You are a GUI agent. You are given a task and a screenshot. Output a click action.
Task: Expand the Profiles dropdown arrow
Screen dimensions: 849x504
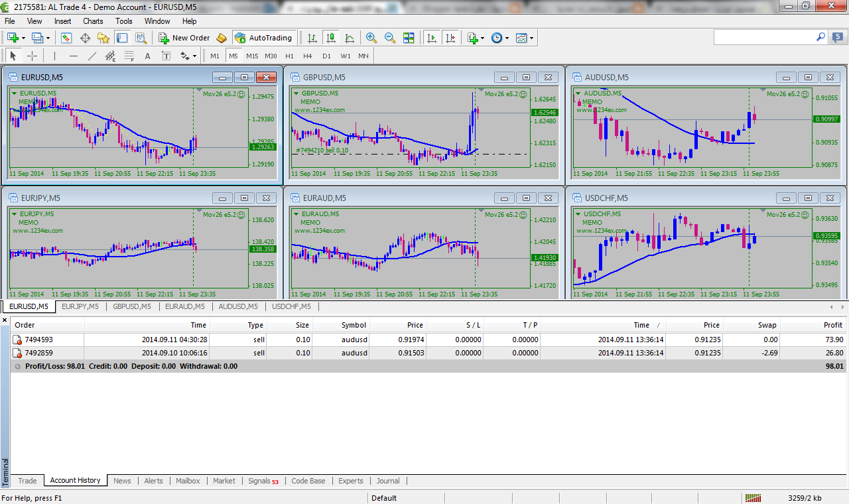(x=47, y=38)
